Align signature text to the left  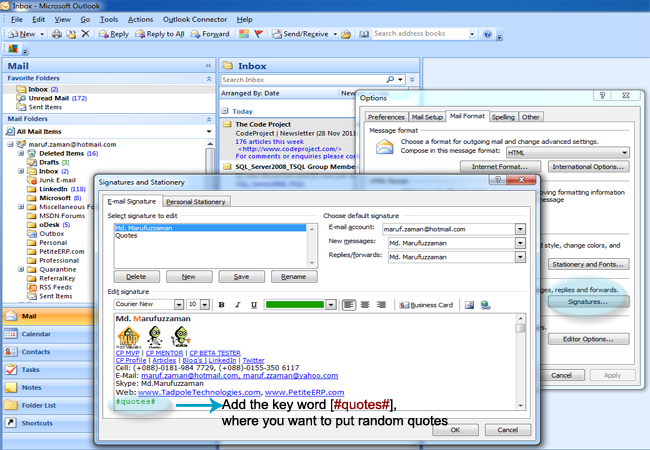click(x=349, y=304)
